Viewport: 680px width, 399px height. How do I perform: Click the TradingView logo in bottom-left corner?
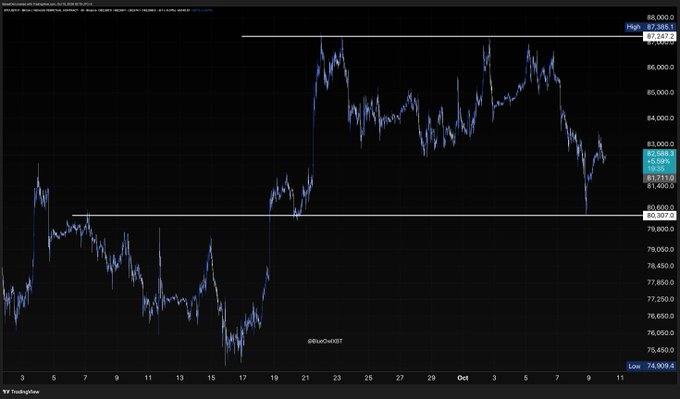tap(21, 392)
